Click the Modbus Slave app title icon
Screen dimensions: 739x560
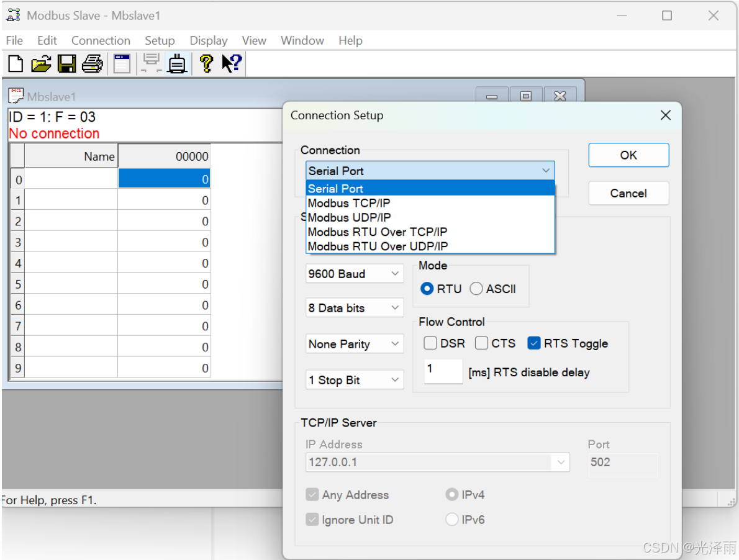tap(13, 16)
